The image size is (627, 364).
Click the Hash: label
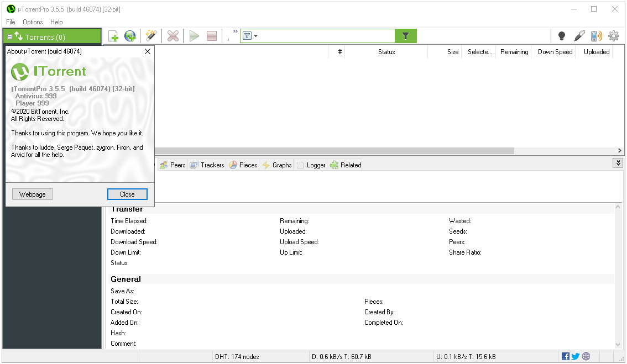[118, 333]
